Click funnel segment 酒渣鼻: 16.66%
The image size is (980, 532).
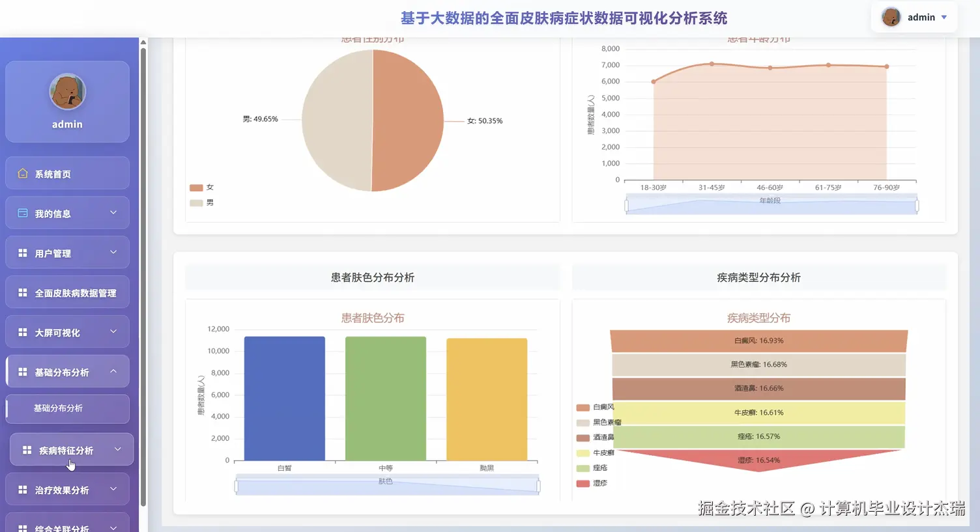tap(758, 389)
